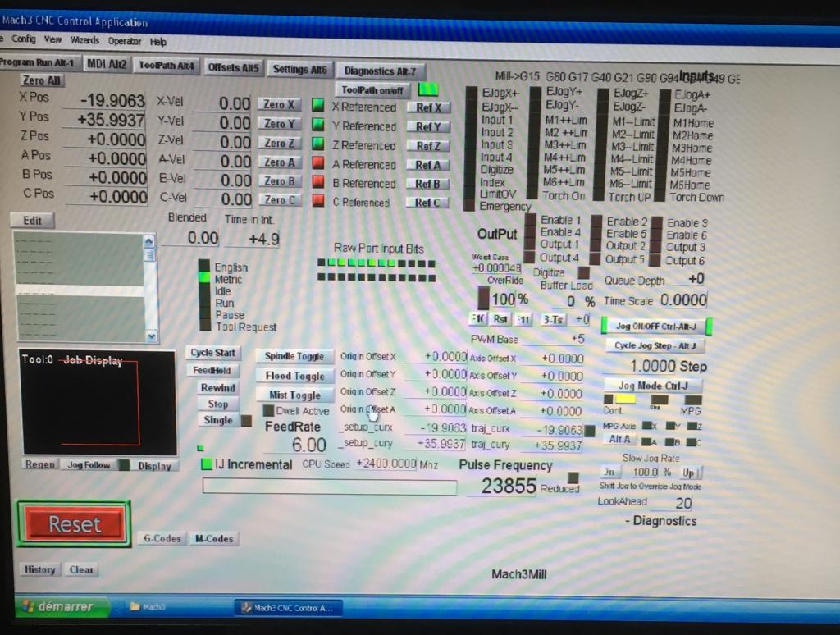The width and height of the screenshot is (840, 635).
Task: Switch to the Settings Alt6 tab
Action: point(299,69)
